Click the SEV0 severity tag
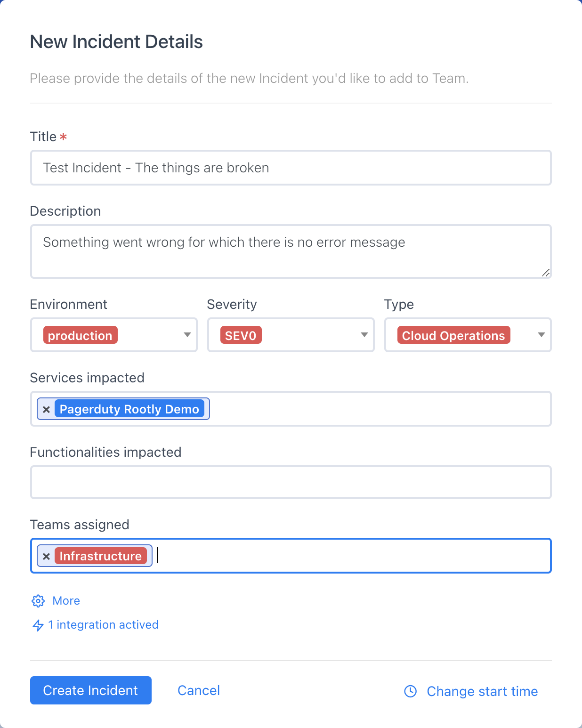Screen dimensions: 582x728 pyautogui.click(x=241, y=335)
